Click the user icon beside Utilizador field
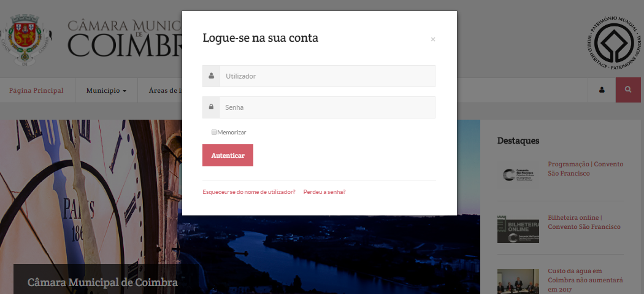The height and width of the screenshot is (294, 644). tap(211, 76)
